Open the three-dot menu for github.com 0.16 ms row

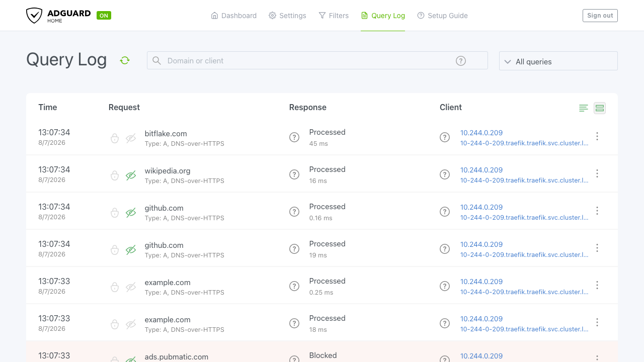597,211
